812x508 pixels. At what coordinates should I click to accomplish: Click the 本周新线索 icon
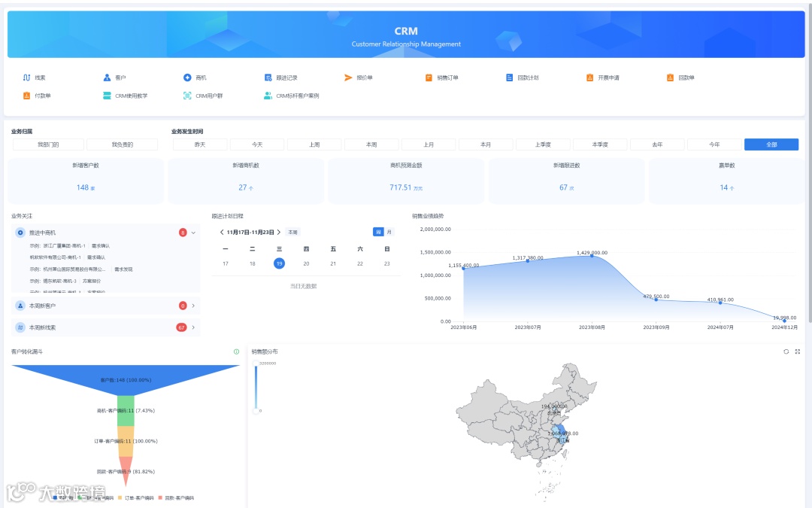[20, 327]
